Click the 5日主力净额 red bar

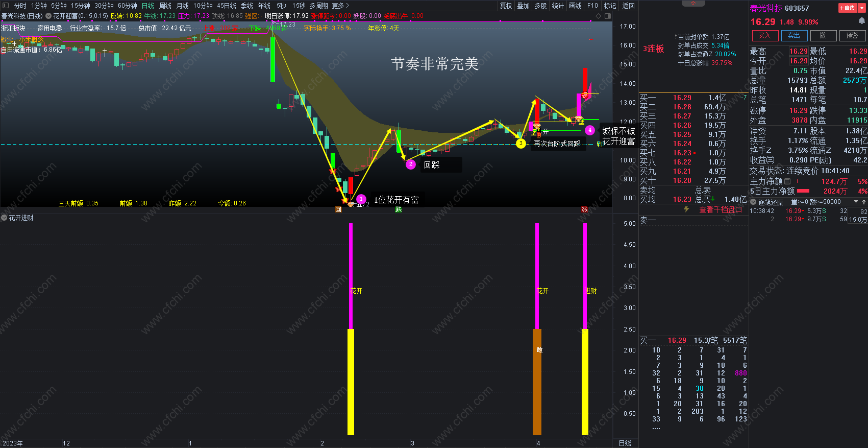[803, 191]
